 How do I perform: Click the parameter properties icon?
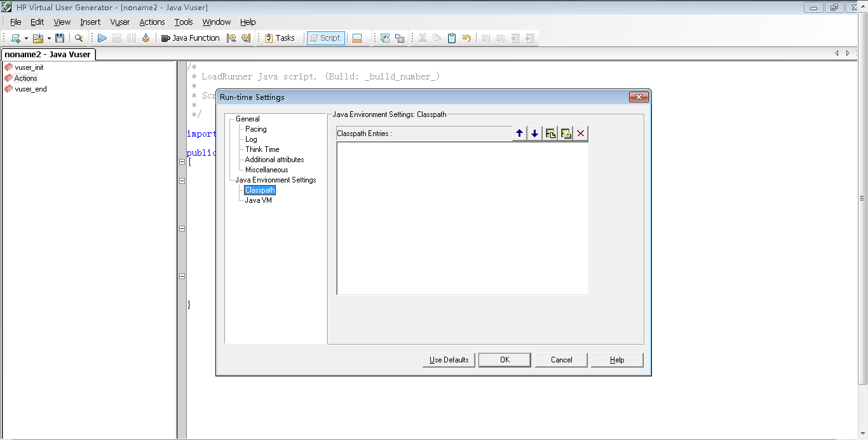(x=400, y=38)
